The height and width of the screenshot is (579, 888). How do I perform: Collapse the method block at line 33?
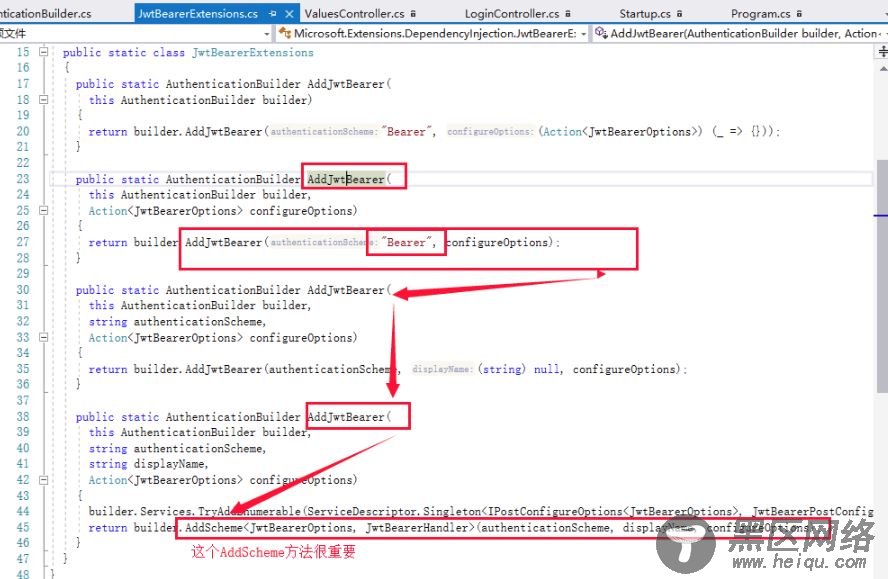[44, 337]
